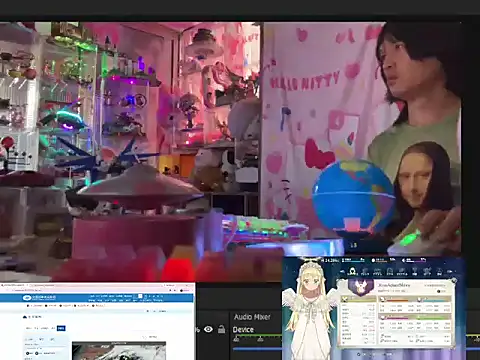Expand game menu with the left arrow
Image resolution: width=480 pixels, height=360 pixels.
pyautogui.click(x=342, y=272)
